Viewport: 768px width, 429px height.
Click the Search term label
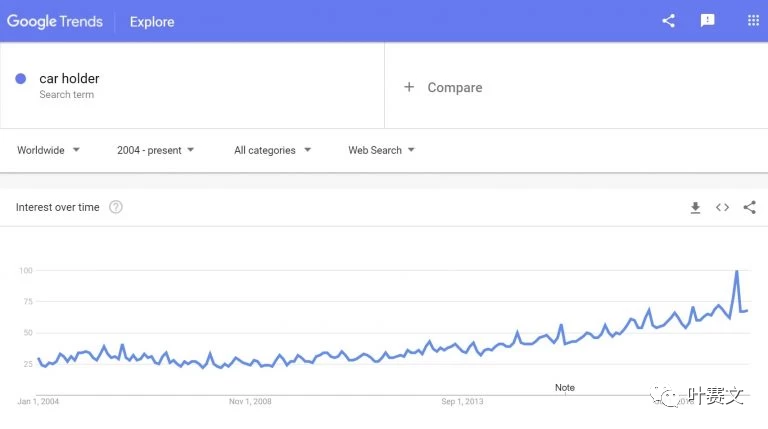point(67,95)
